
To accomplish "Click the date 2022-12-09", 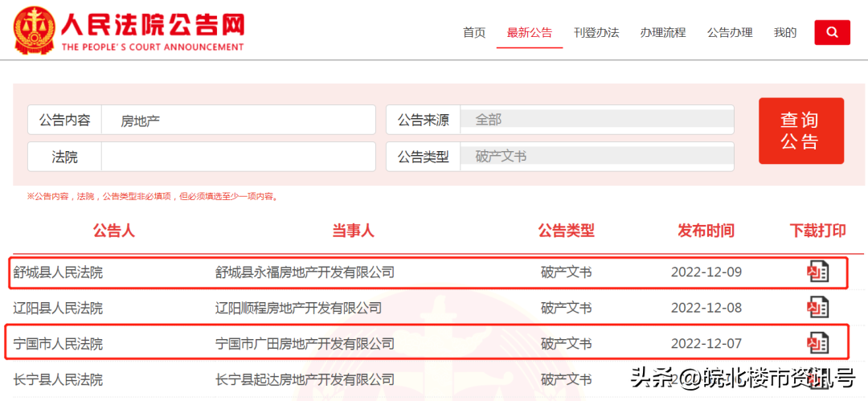I will (x=706, y=272).
